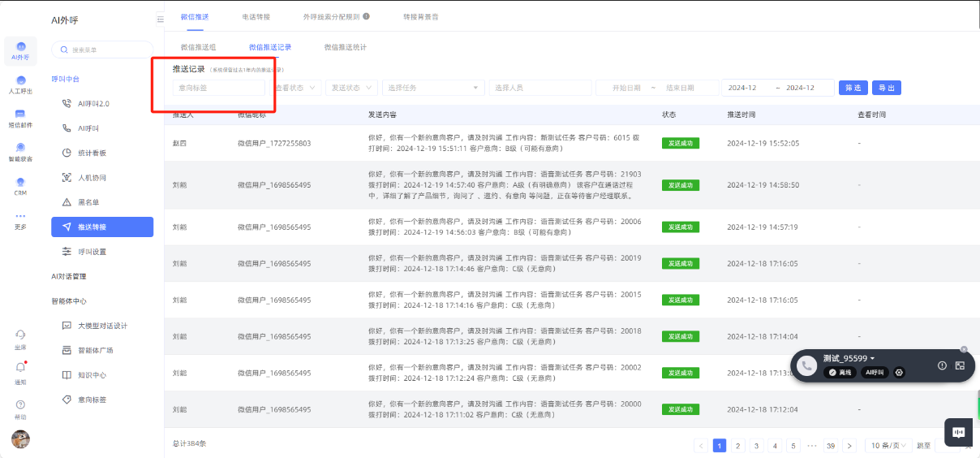Viewport: 980px width, 458px height.
Task: Click the 导出 export button
Action: (x=887, y=88)
